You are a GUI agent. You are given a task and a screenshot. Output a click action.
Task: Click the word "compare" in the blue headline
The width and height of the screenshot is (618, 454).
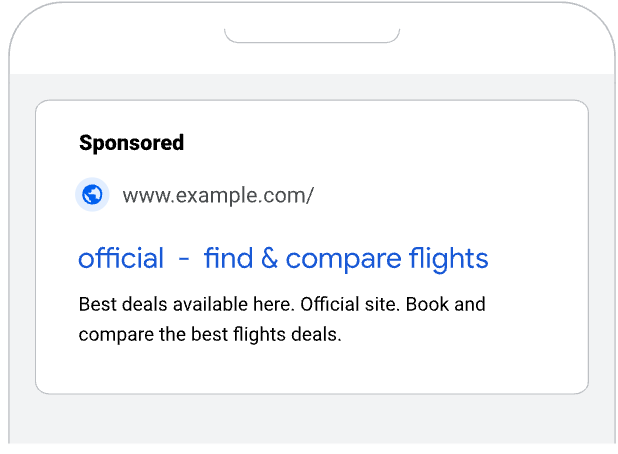coord(344,260)
